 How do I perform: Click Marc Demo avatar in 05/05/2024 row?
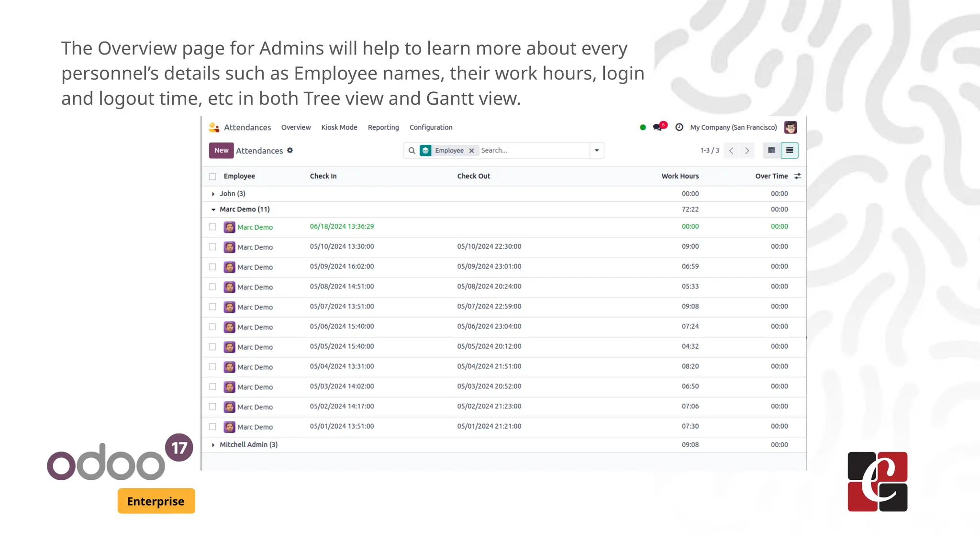coord(230,347)
